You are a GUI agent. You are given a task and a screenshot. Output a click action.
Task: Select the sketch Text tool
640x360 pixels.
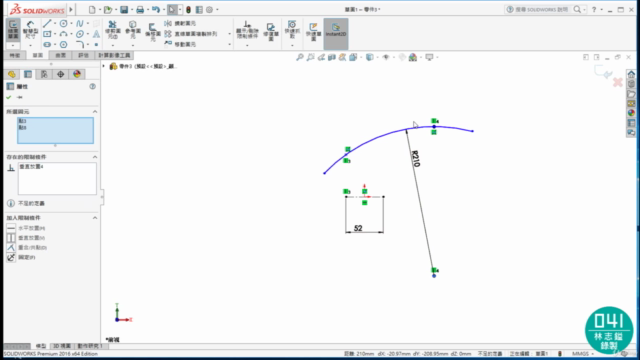(96, 34)
